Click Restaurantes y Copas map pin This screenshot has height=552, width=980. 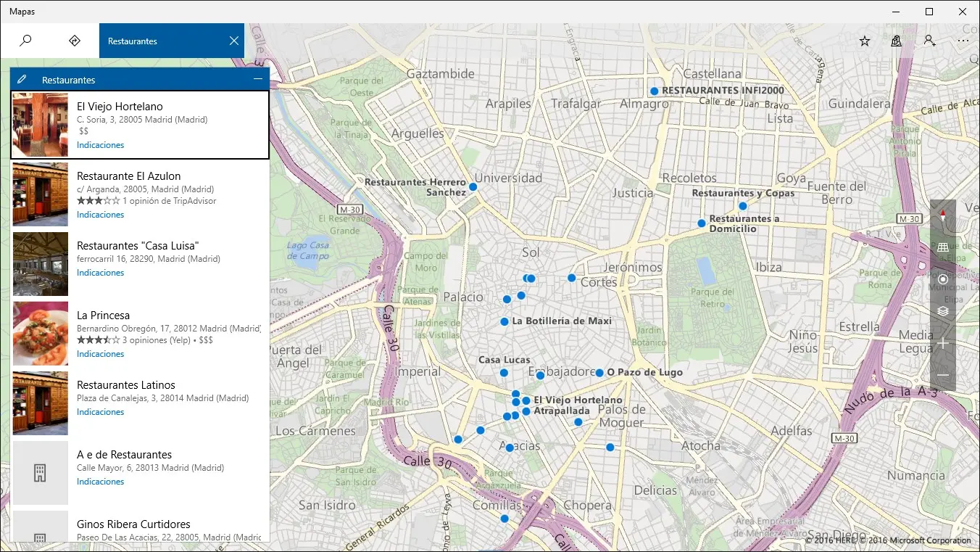743,206
